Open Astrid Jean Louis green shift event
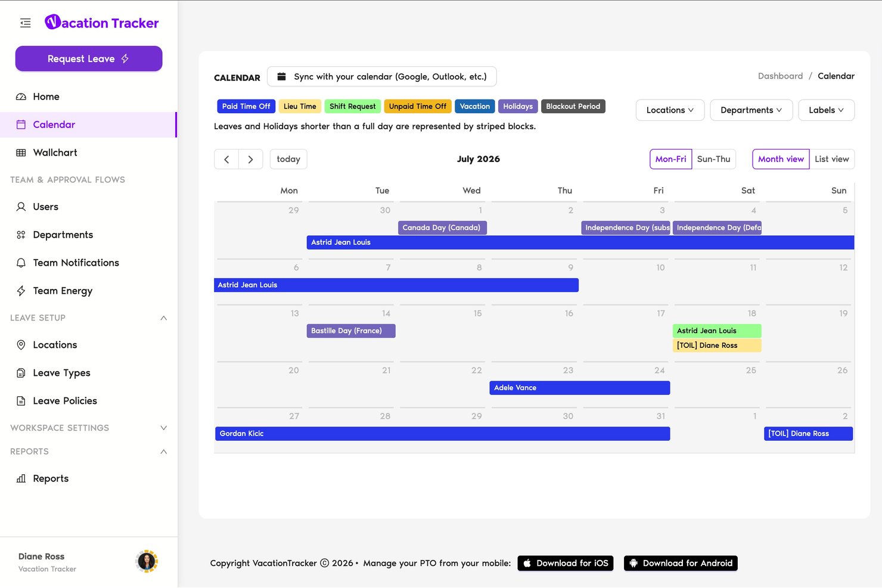Viewport: 882px width, 588px height. [x=717, y=331]
